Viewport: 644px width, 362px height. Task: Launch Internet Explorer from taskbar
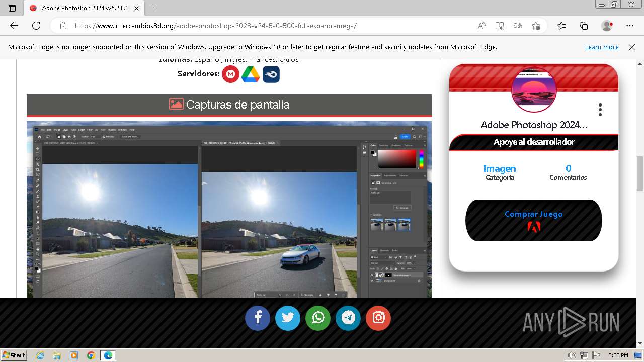click(40, 355)
